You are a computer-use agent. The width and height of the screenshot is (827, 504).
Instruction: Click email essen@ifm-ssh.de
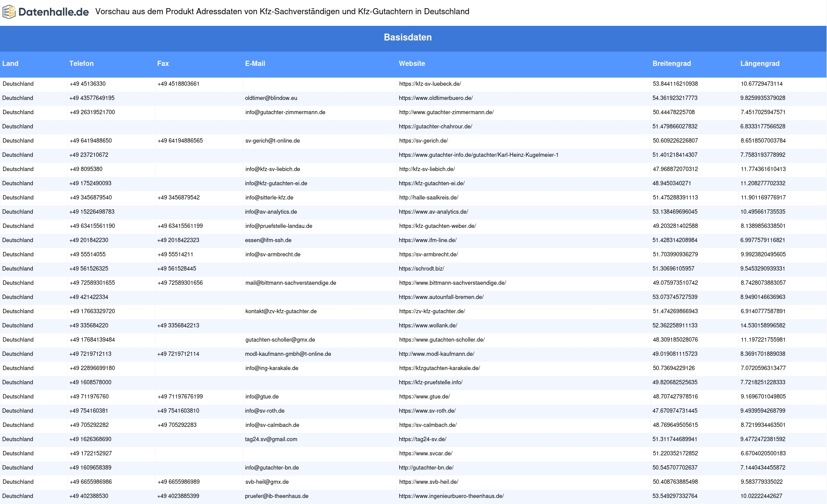pos(268,240)
